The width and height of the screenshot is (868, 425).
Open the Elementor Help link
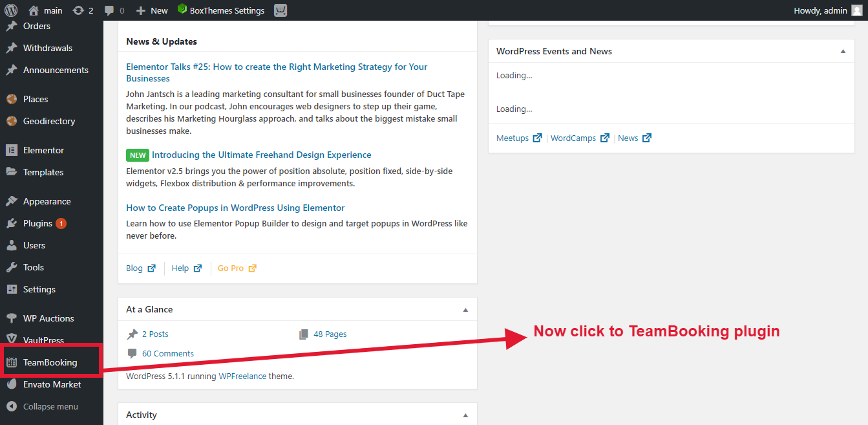point(187,268)
